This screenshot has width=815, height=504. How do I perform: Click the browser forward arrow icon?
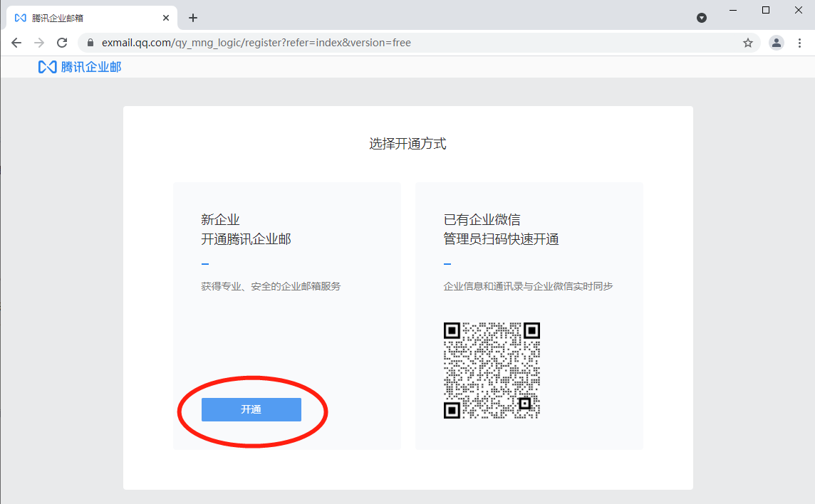(38, 42)
